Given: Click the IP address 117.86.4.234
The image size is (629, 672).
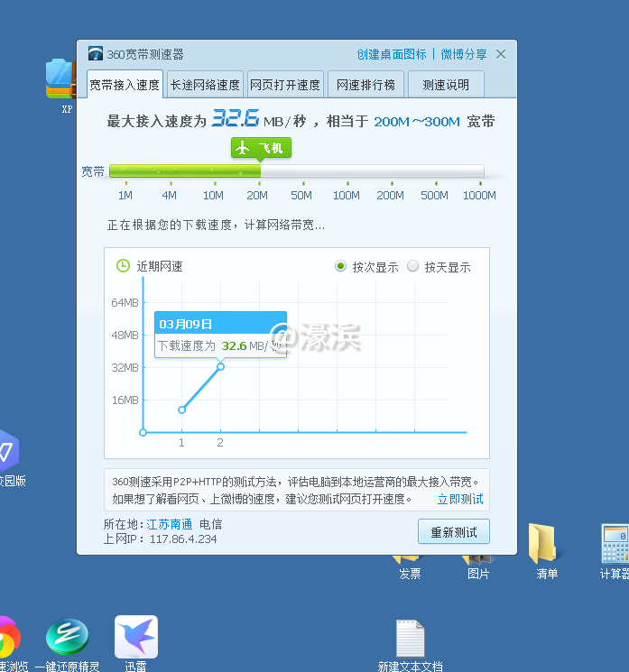Looking at the screenshot, I should point(183,539).
